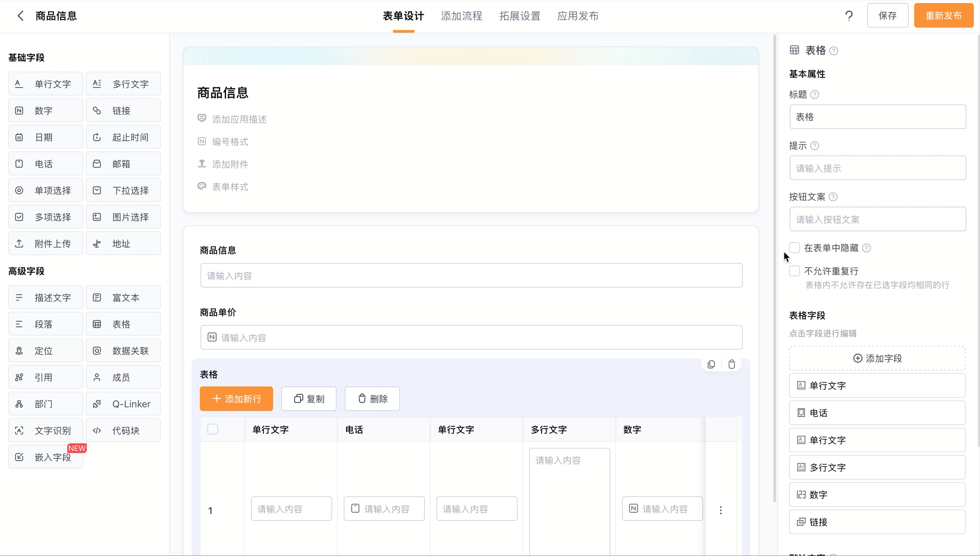Viewport: 980px width, 556px height.
Task: Show help tooltip beside 按钮文案 label
Action: click(x=833, y=197)
